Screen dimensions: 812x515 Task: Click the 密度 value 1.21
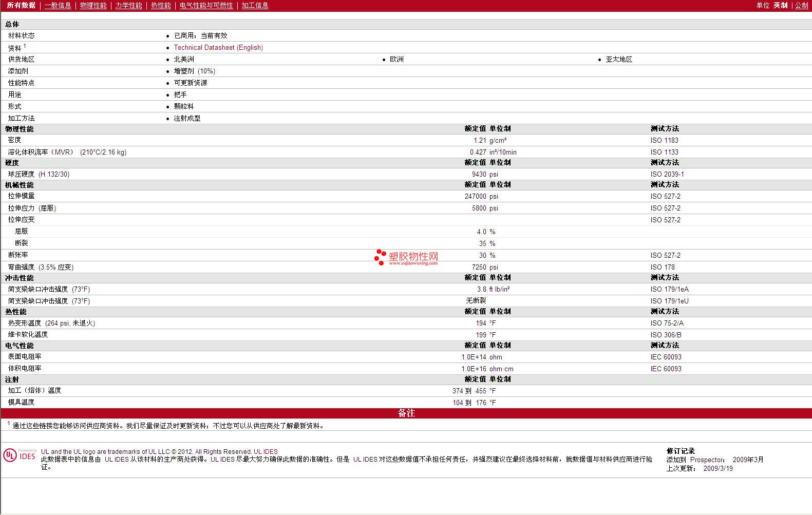pos(480,140)
